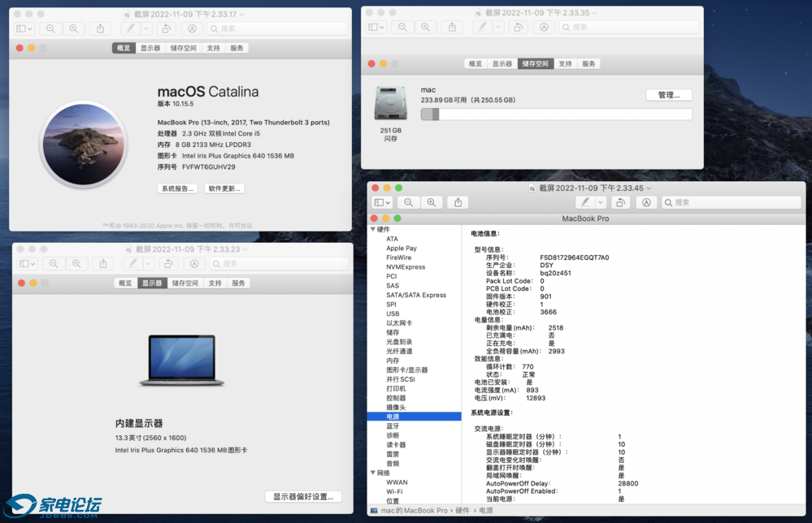Viewport: 812px width, 523px height.
Task: Open the 许可协议 link
Action: 241,226
